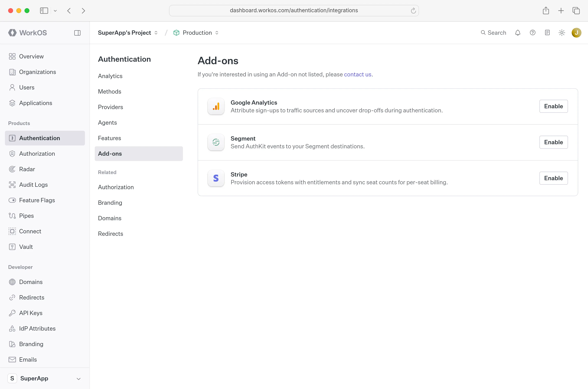Open Developer Branding in sidebar

pos(45,344)
